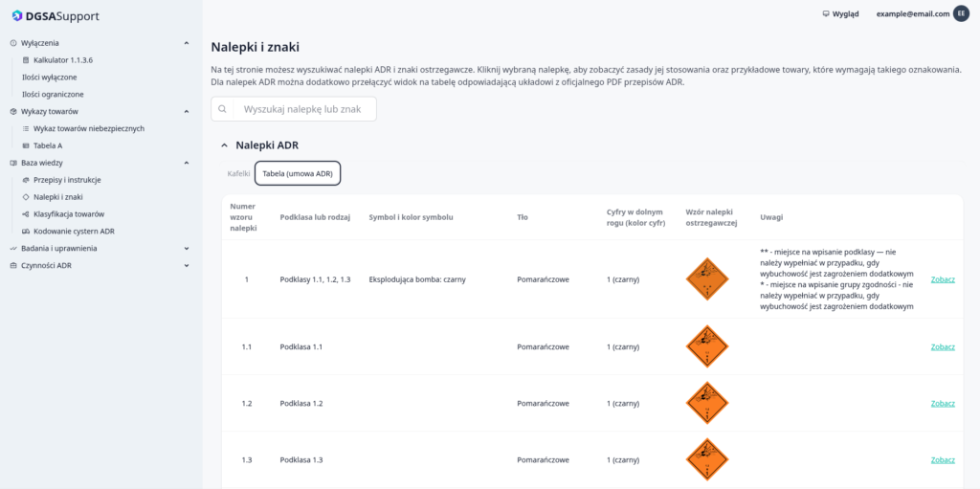Open Zobacz link for label 1.1
The height and width of the screenshot is (489, 980).
pos(942,346)
